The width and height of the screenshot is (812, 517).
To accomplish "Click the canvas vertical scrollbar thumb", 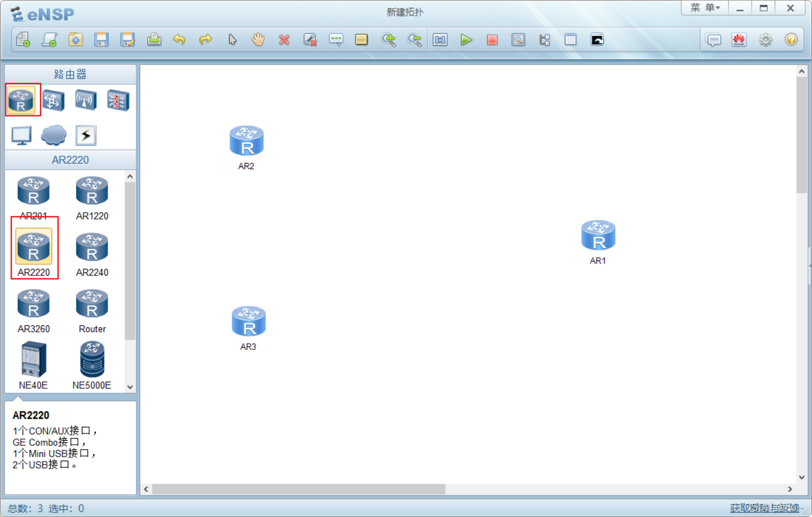I will tap(801, 135).
